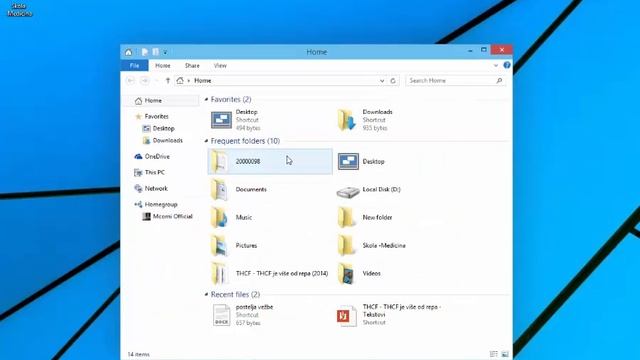The height and width of the screenshot is (360, 640).
Task: Open recent locations dropdown arrow
Action: click(156, 81)
